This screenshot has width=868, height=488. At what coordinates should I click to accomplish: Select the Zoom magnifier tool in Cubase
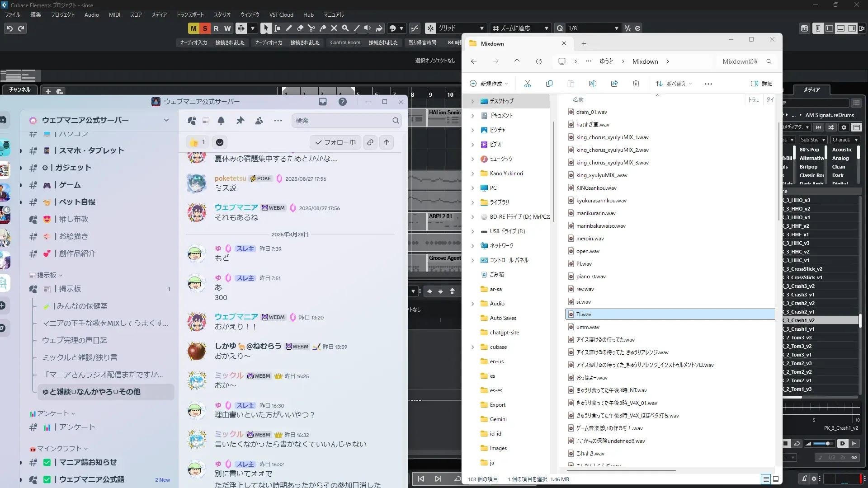345,28
